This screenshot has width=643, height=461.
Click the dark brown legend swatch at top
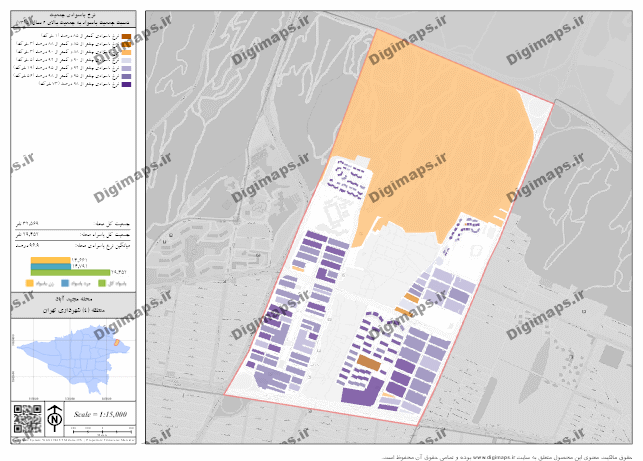(x=127, y=36)
